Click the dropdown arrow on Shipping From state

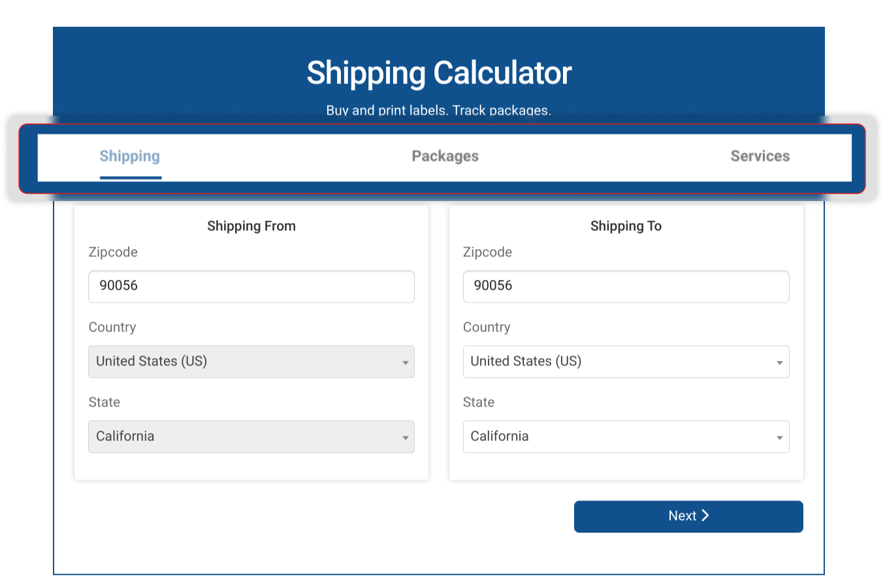coord(404,437)
